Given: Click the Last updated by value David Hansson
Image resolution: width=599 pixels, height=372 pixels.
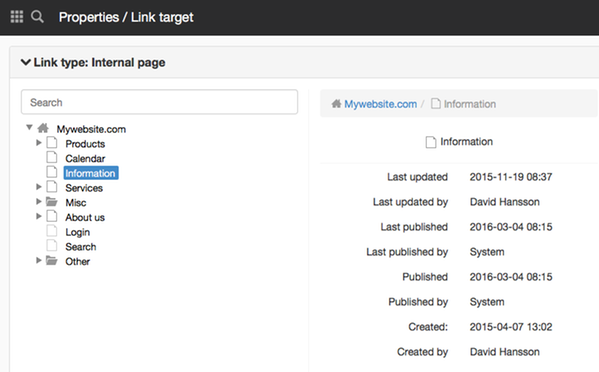Looking at the screenshot, I should [x=505, y=202].
